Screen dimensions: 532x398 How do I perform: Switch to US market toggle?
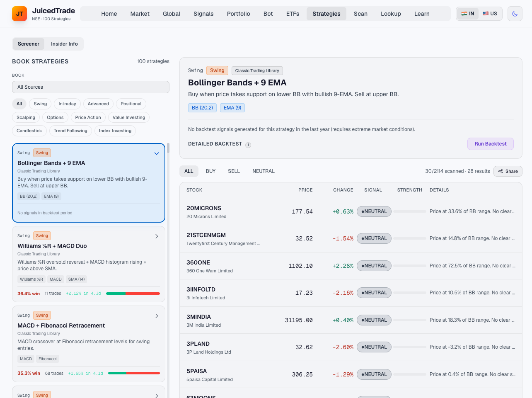(490, 14)
